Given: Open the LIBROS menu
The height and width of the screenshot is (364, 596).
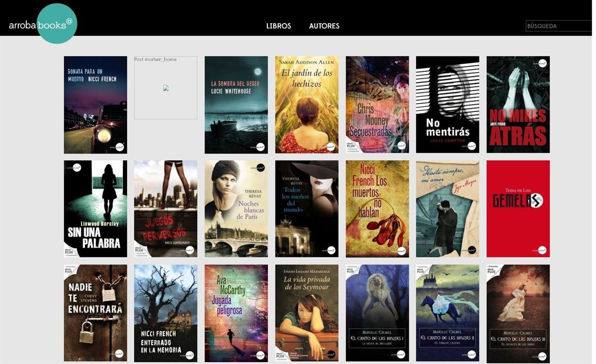Looking at the screenshot, I should [279, 26].
